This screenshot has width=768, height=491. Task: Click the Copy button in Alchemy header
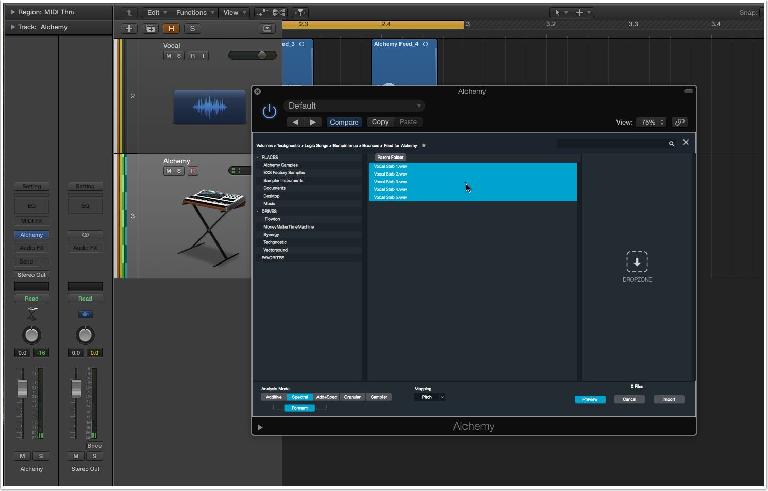[380, 122]
